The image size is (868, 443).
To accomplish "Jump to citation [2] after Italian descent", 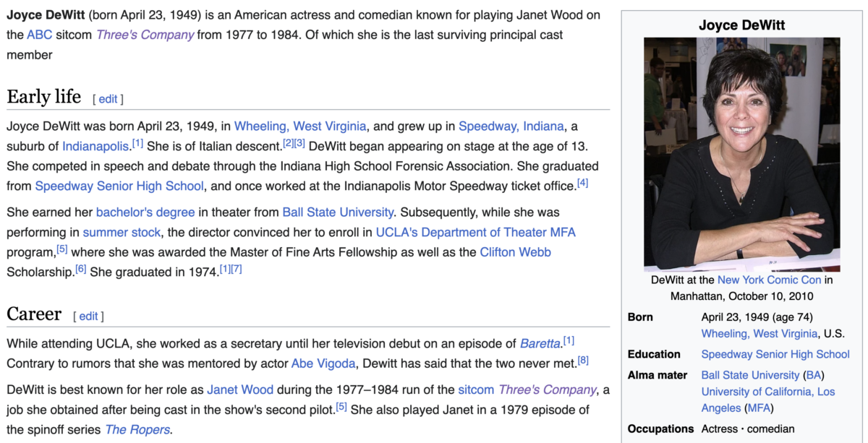I will click(288, 143).
